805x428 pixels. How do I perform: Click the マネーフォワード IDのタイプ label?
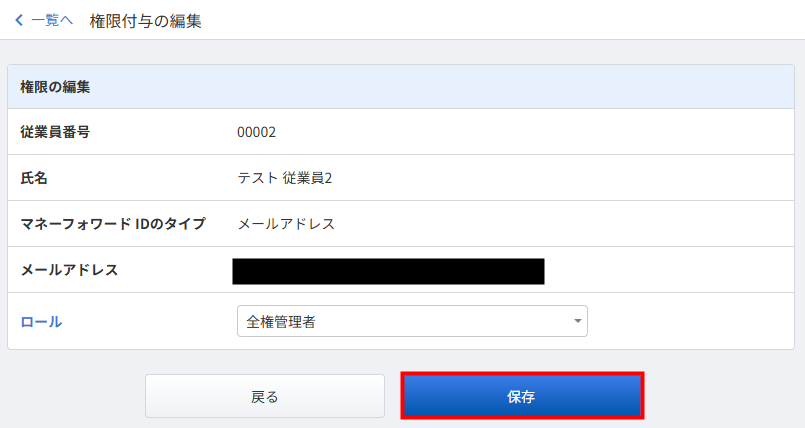(x=113, y=224)
